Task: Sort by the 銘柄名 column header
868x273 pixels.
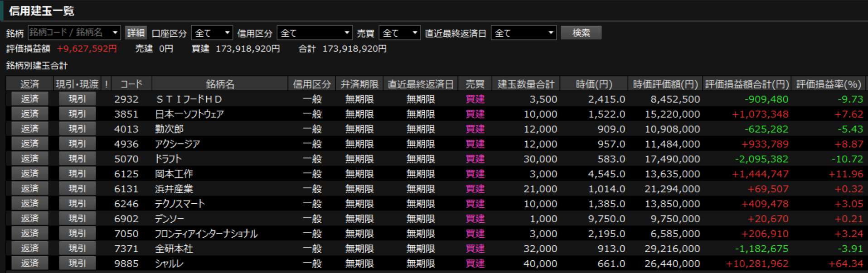Action: tap(220, 84)
